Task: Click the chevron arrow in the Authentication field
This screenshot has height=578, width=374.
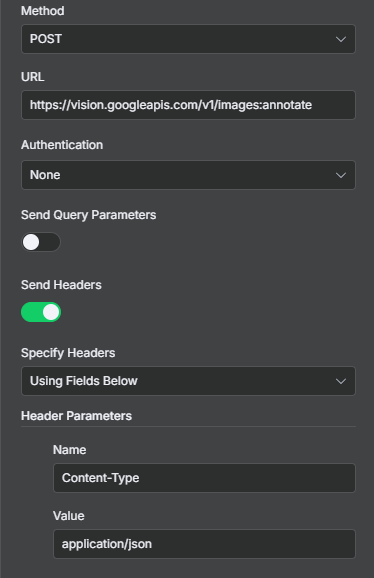Action: click(341, 175)
